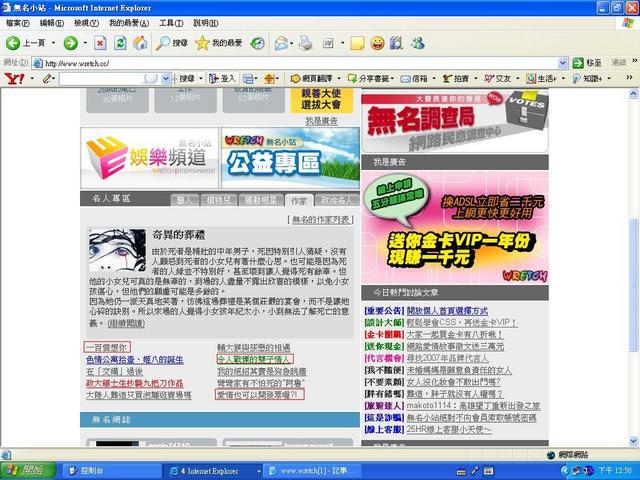The width and height of the screenshot is (640, 480).
Task: Expand Yahoo toolbar 搜尋 dropdown arrow
Action: click(201, 78)
